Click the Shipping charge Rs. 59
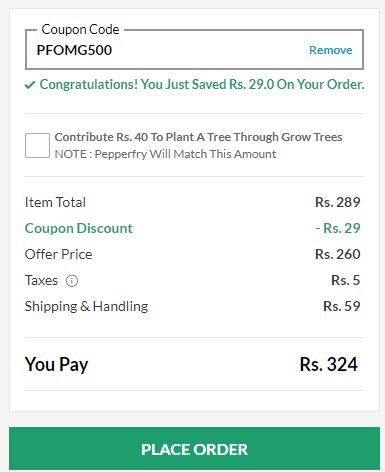Image resolution: width=385 pixels, height=472 pixels. (342, 306)
